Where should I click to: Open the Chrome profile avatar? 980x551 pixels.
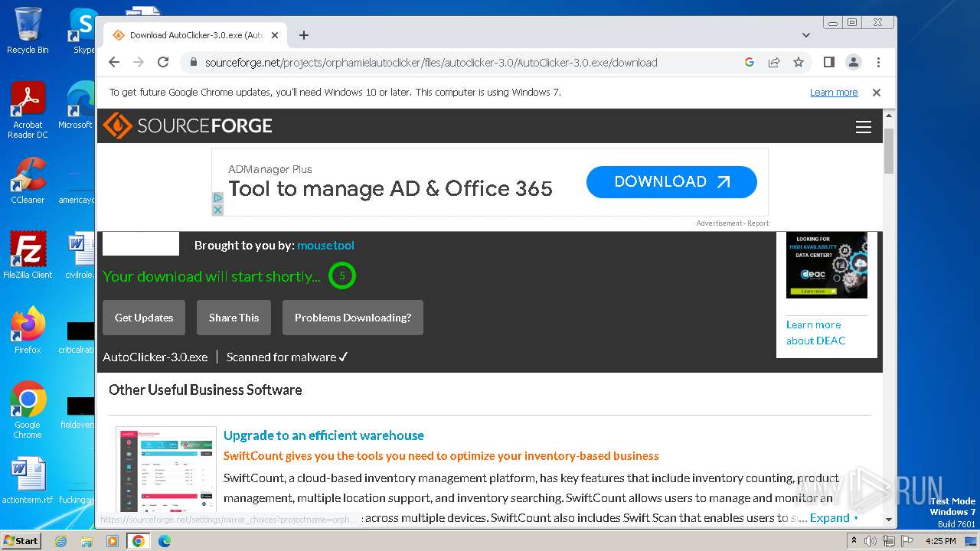(x=853, y=63)
